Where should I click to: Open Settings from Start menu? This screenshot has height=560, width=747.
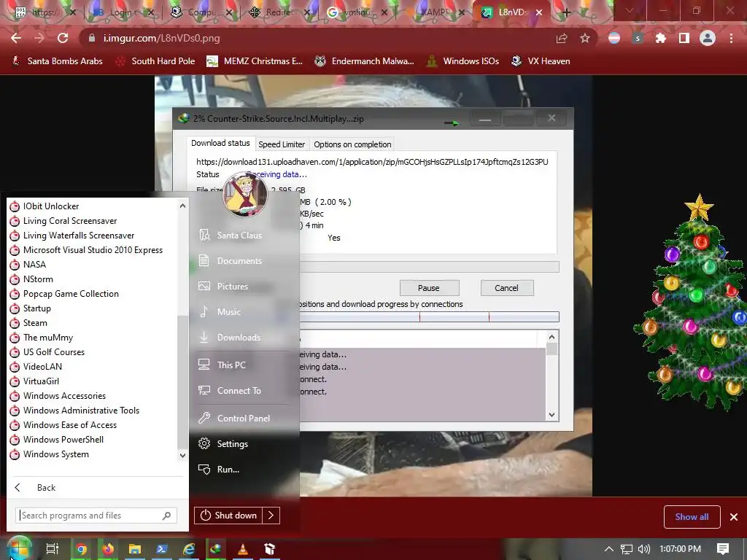click(x=233, y=443)
